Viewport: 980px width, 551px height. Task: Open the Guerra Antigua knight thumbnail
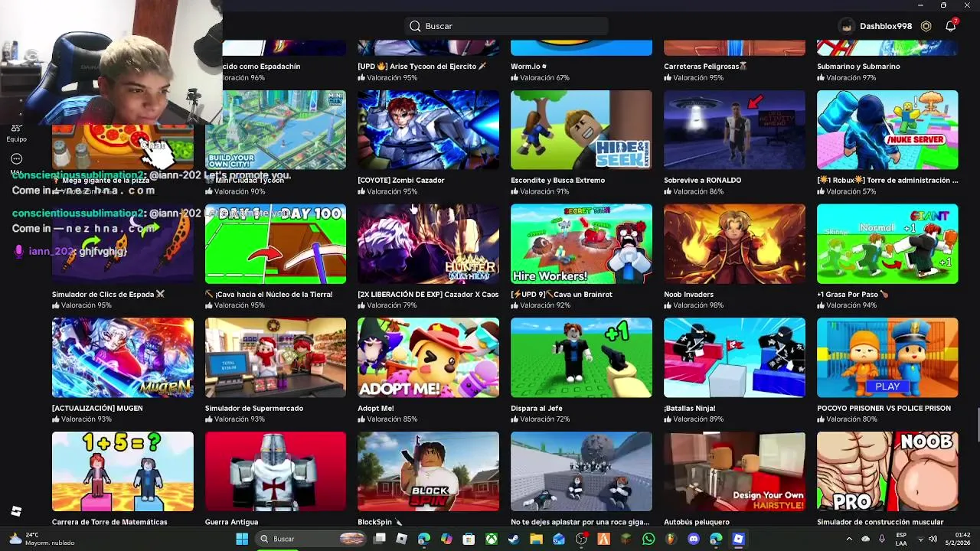275,471
